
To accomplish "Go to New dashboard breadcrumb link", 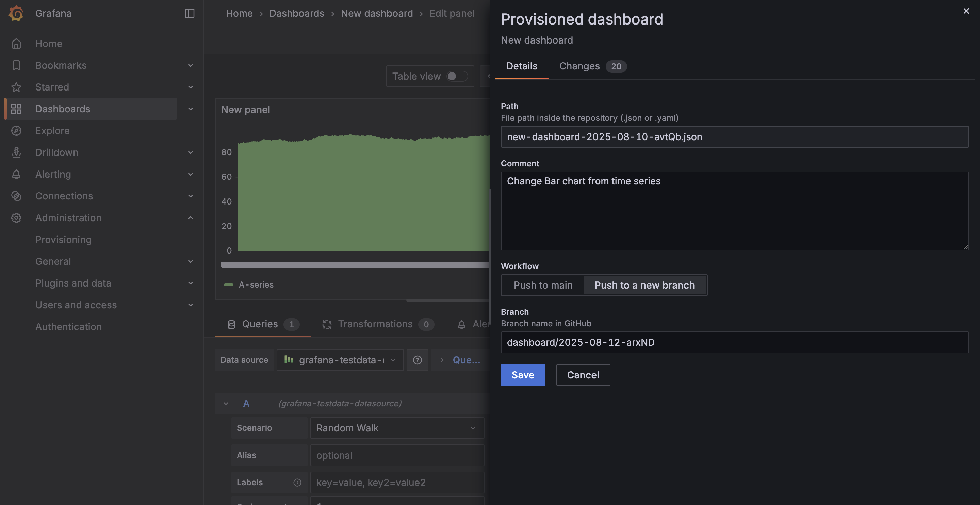I will click(x=377, y=13).
